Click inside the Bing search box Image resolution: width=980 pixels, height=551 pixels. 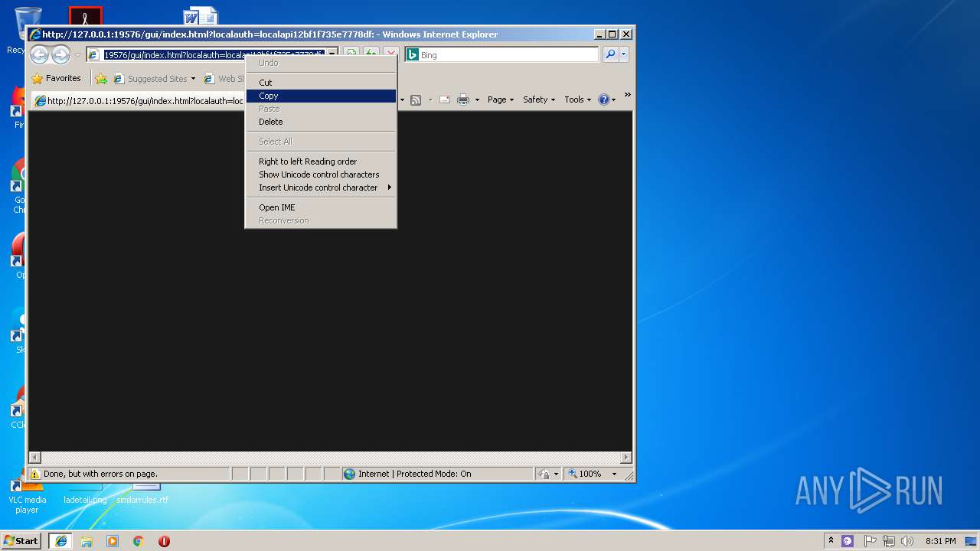(508, 55)
